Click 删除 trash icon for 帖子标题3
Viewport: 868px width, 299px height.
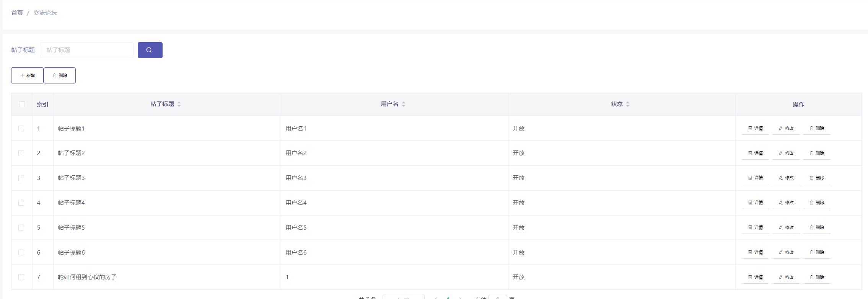tap(816, 178)
